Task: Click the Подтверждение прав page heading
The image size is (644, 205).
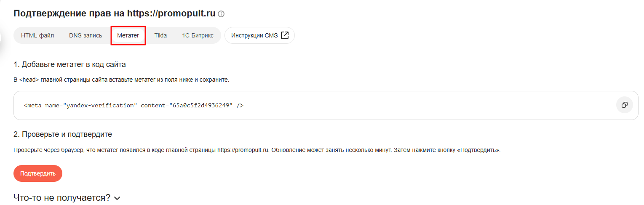Action: tap(115, 13)
